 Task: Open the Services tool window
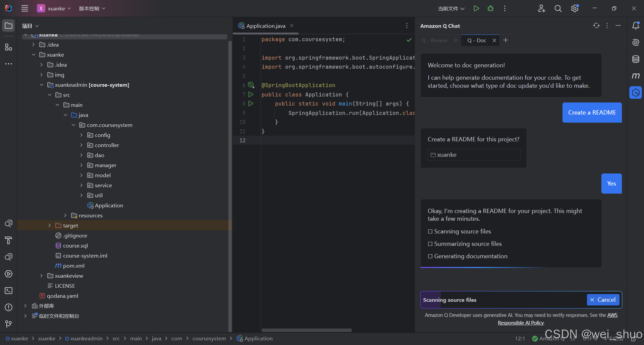pos(8,274)
